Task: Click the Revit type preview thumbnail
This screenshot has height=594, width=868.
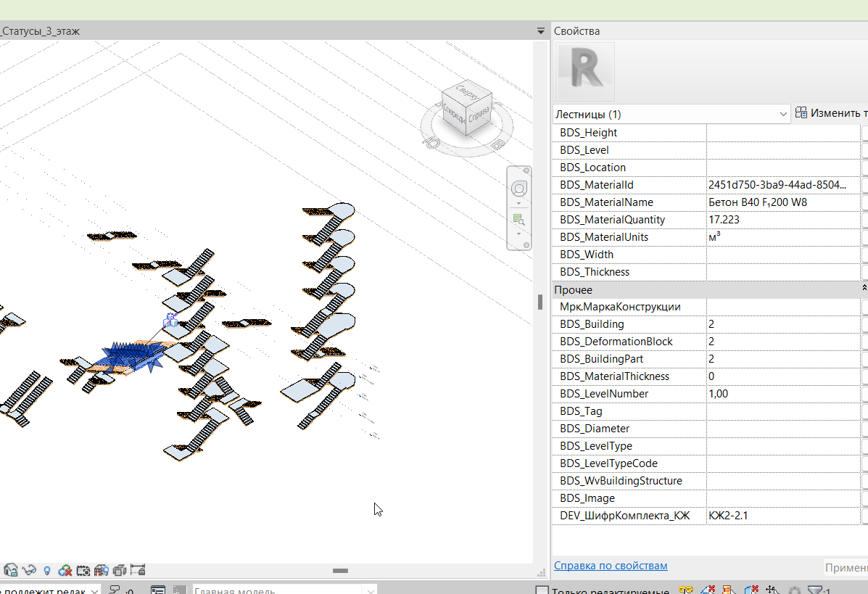Action: [x=584, y=71]
